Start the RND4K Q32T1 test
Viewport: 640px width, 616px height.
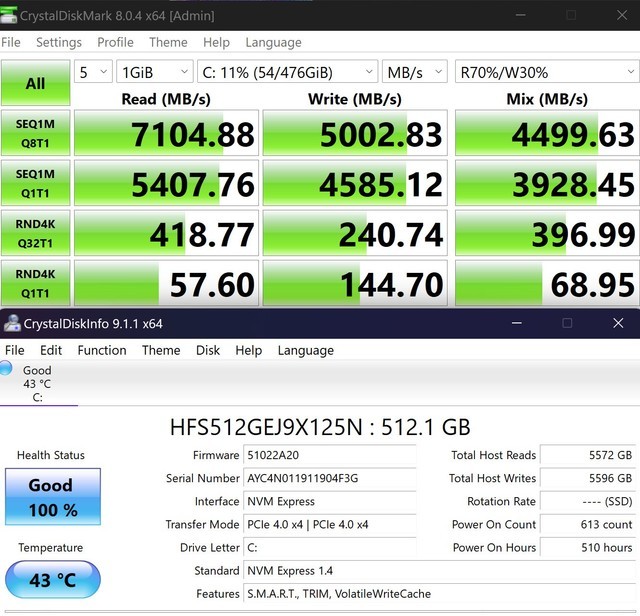[x=35, y=233]
